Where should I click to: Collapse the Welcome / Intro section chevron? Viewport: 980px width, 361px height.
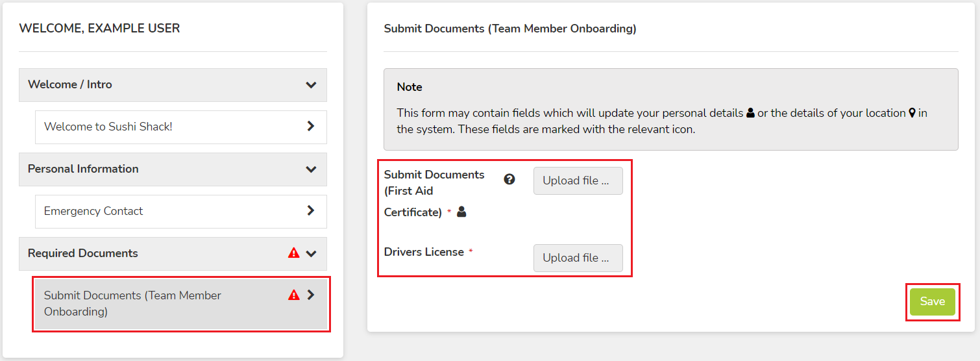pos(311,85)
